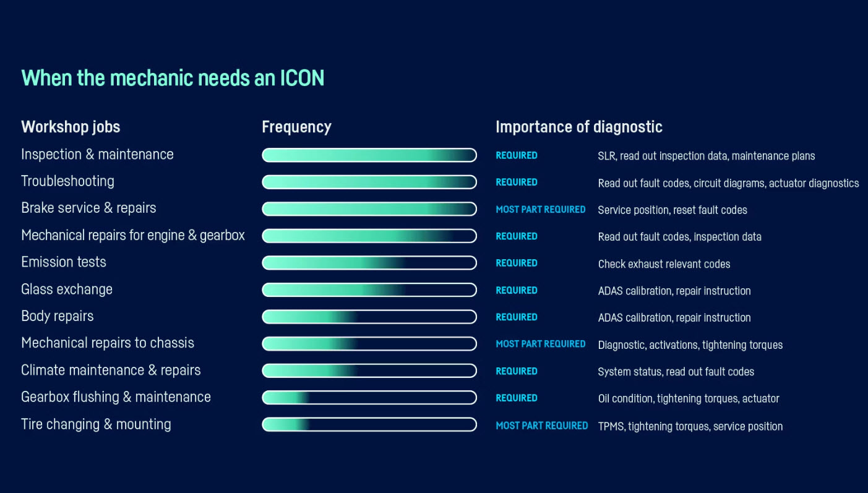Screen dimensions: 868x493
Task: Click Mechanical repairs to chassis label
Action: 108,343
